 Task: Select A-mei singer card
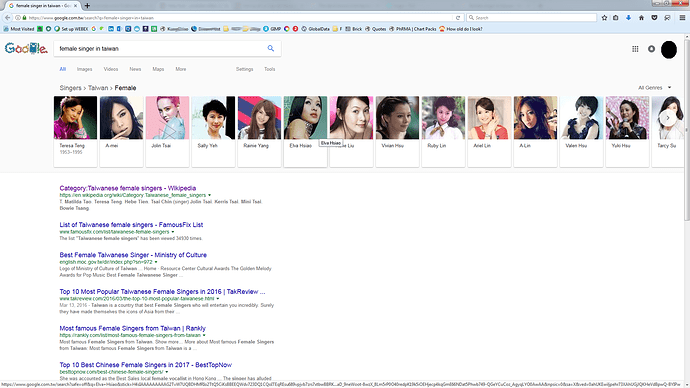(x=121, y=132)
